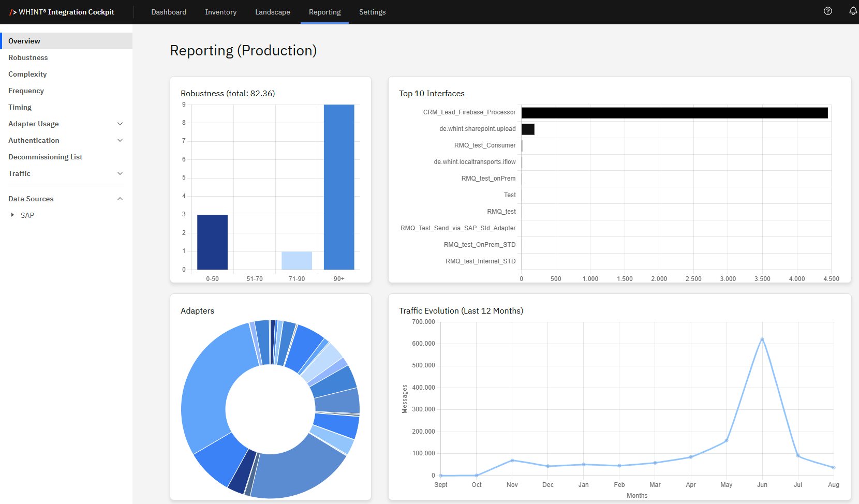Click the Jun peak data point

tap(762, 339)
